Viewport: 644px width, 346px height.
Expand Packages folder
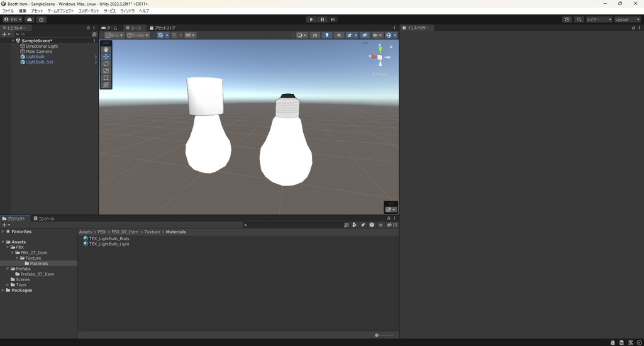3,290
